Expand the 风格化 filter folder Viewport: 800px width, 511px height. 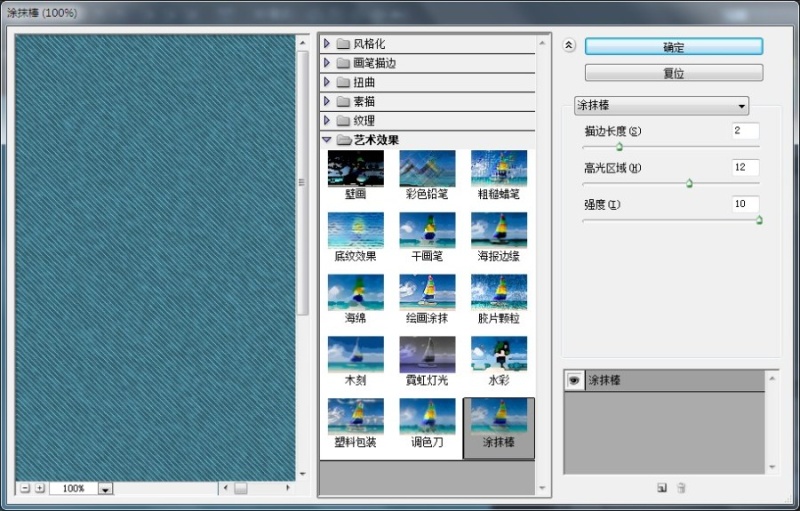[x=327, y=44]
